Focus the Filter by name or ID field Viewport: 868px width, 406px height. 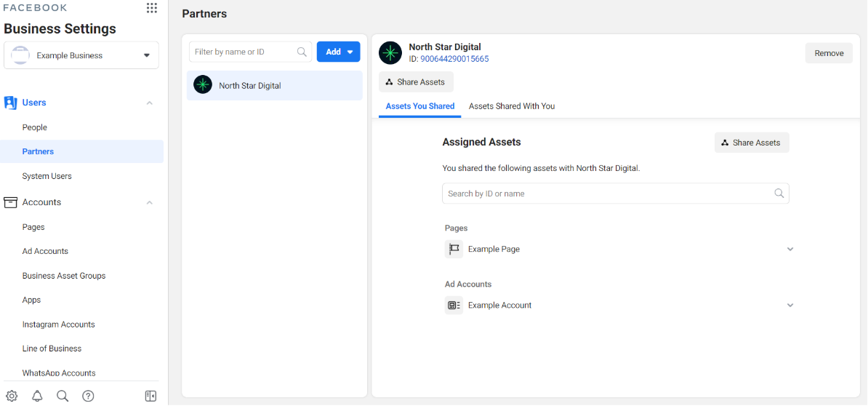[x=250, y=52]
